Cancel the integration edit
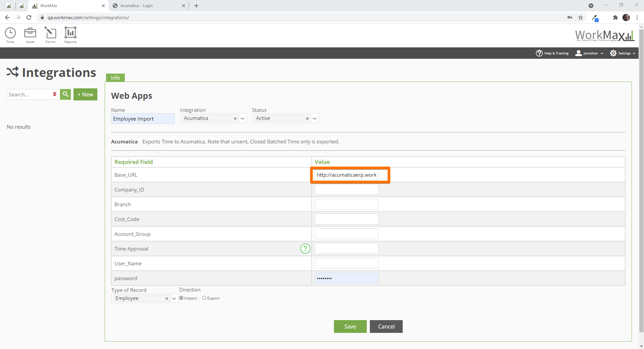The image size is (644, 349). click(x=386, y=326)
